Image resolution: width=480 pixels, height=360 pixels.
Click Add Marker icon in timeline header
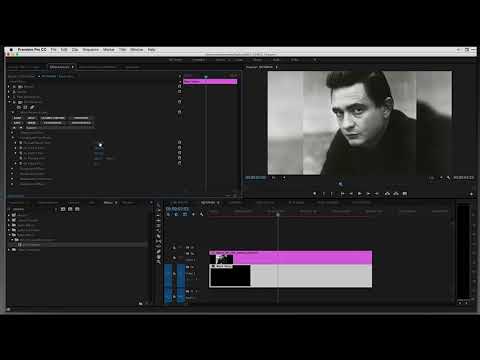click(x=193, y=214)
